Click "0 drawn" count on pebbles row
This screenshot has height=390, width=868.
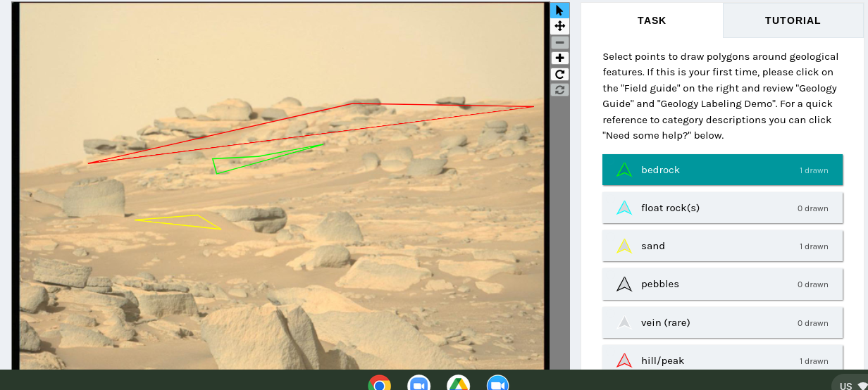point(813,284)
